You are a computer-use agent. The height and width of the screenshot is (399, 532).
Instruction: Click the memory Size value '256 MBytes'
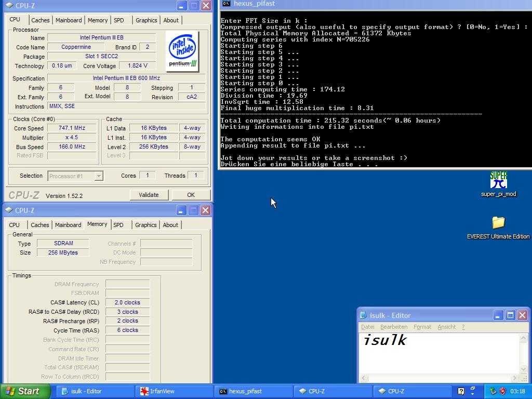63,252
